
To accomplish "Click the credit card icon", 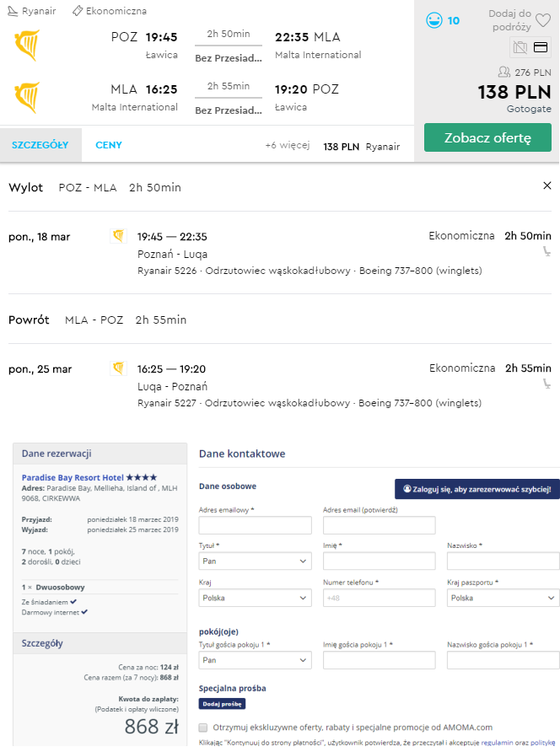I will [541, 47].
